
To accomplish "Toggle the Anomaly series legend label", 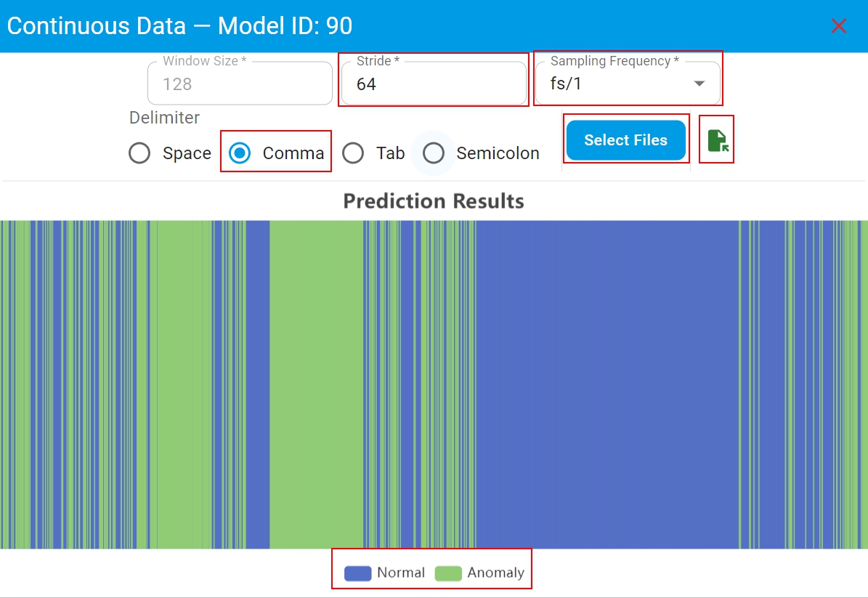I will (x=495, y=573).
